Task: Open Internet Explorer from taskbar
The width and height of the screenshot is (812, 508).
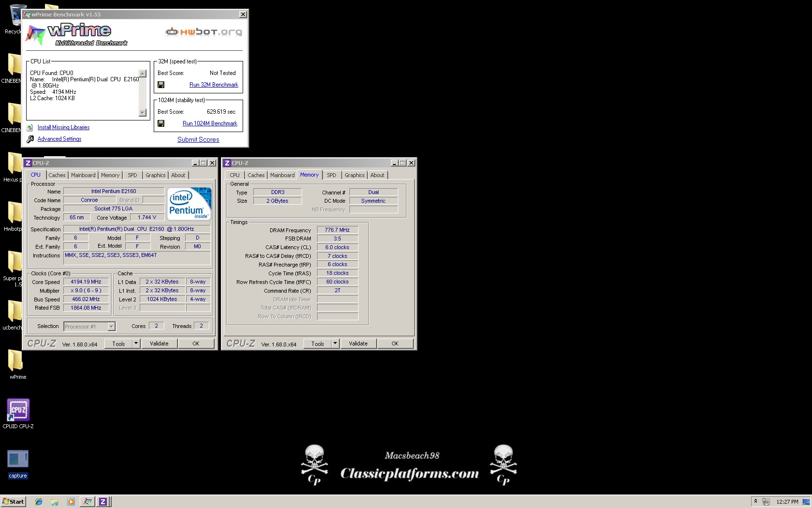Action: coord(39,502)
